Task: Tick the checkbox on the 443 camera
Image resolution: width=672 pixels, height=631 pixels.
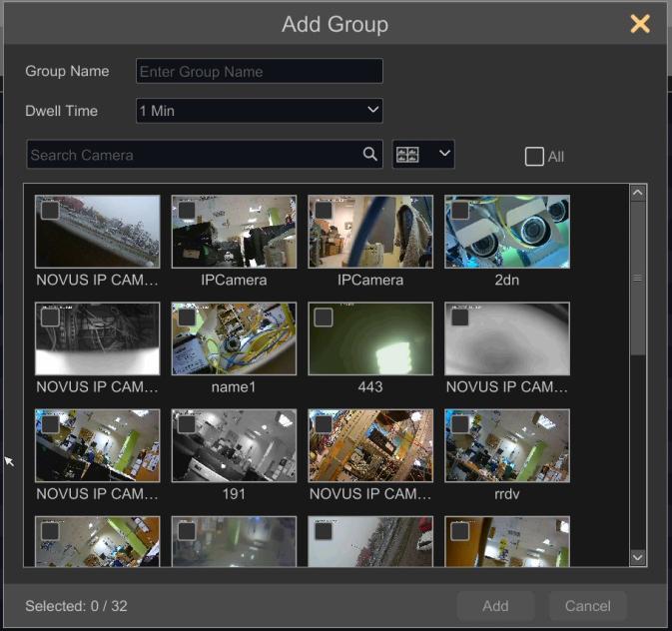Action: [x=324, y=317]
